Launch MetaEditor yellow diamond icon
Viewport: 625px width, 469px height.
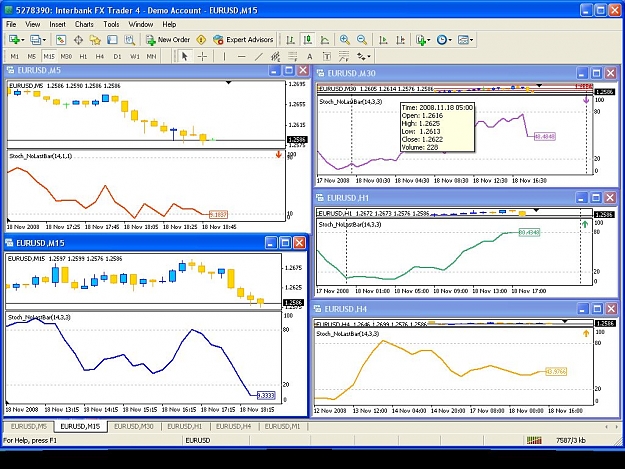[201, 40]
